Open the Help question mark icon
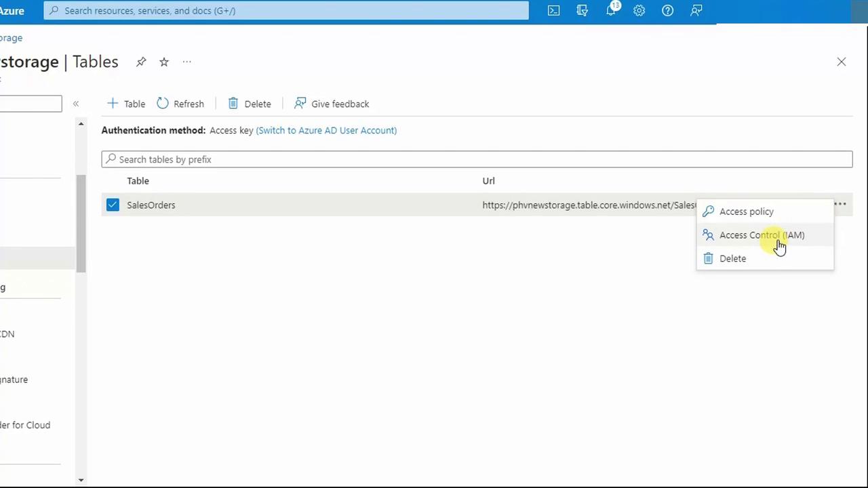Viewport: 868px width, 488px height. pos(668,10)
